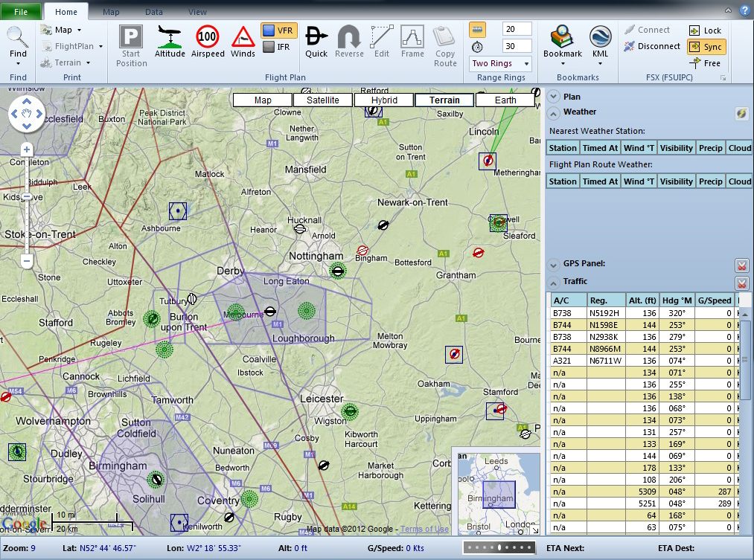Frame the flight plan on map
This screenshot has width=754, height=560.
[x=412, y=42]
